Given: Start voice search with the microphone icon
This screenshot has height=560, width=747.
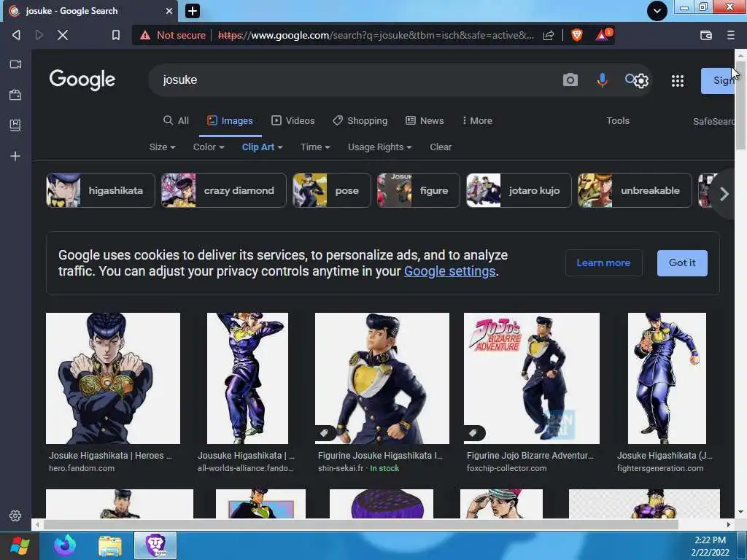Looking at the screenshot, I should pyautogui.click(x=602, y=80).
